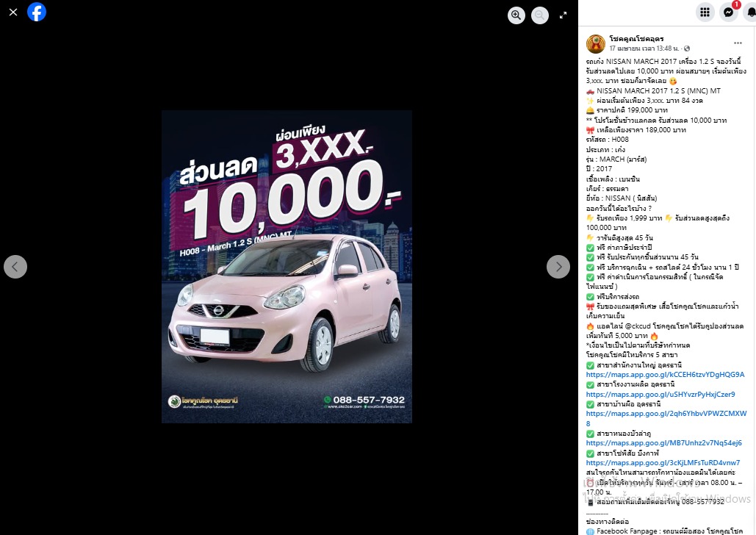
Task: Click the text 'เชื้อเพลิง : เบนซิน'
Action: [613, 179]
